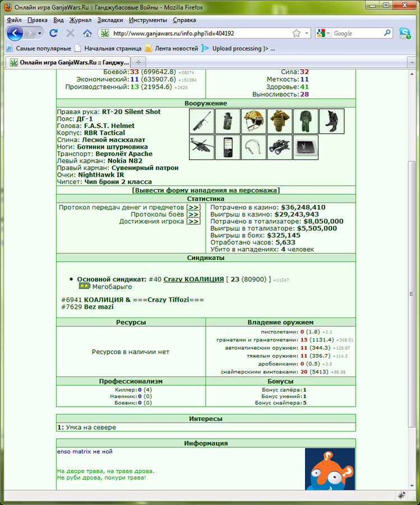Click the scrollbar up arrow
The height and width of the screenshot is (505, 420).
click(x=412, y=74)
